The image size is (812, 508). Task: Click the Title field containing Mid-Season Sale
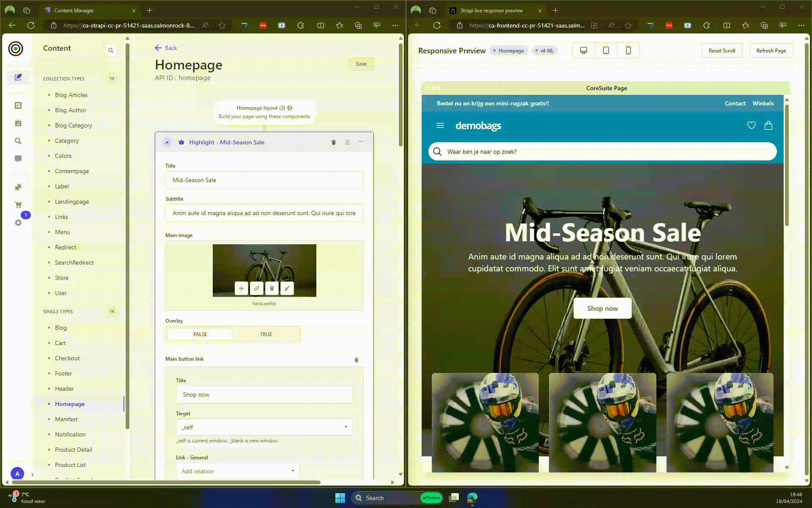coord(264,180)
